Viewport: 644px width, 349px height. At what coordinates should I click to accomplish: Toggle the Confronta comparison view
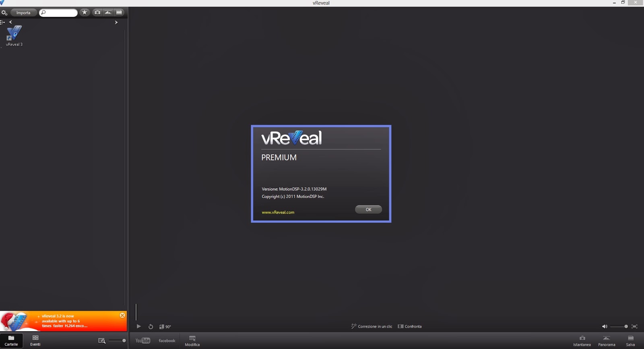click(410, 326)
